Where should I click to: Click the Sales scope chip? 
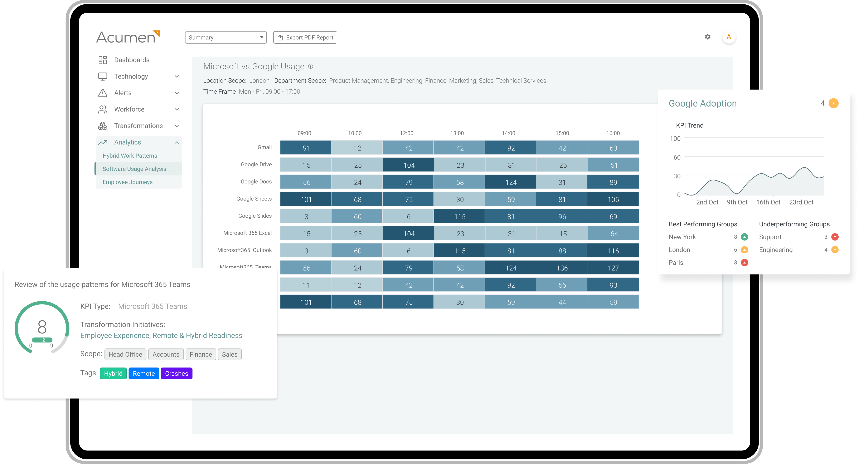pos(230,355)
